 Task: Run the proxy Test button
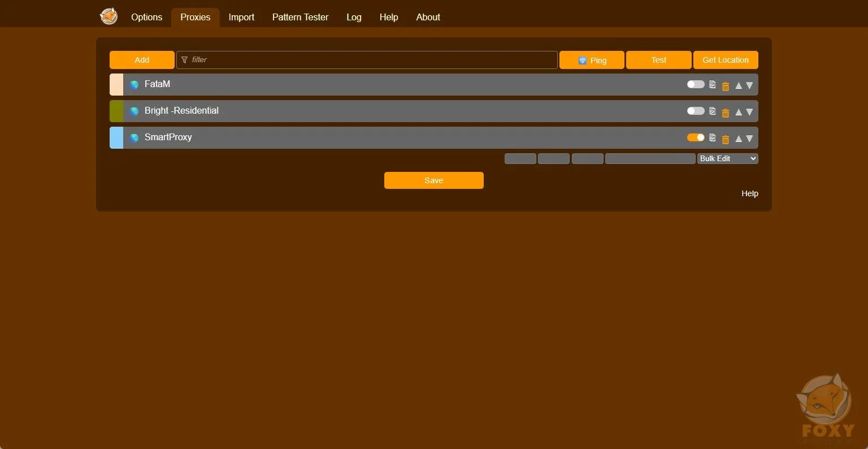pyautogui.click(x=659, y=60)
